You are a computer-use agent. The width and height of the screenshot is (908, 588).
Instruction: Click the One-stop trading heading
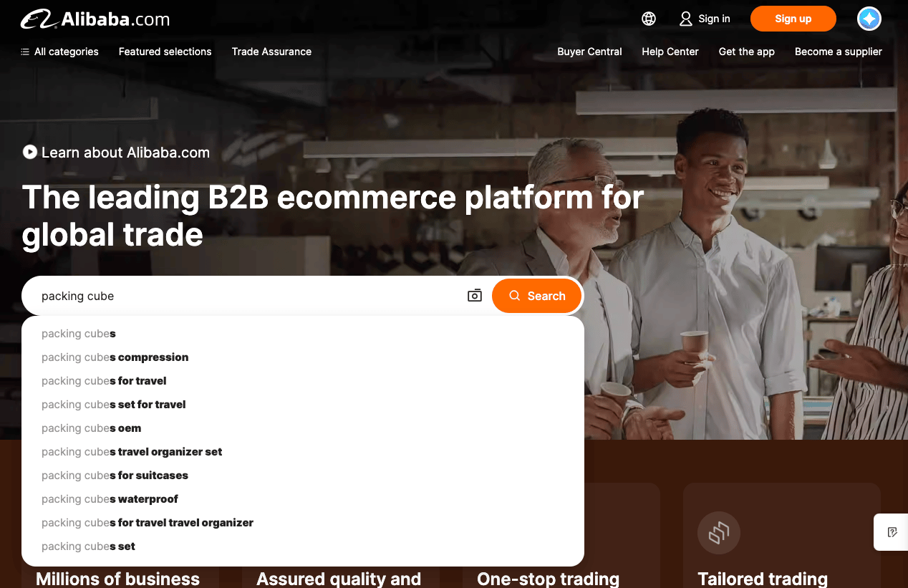point(548,579)
